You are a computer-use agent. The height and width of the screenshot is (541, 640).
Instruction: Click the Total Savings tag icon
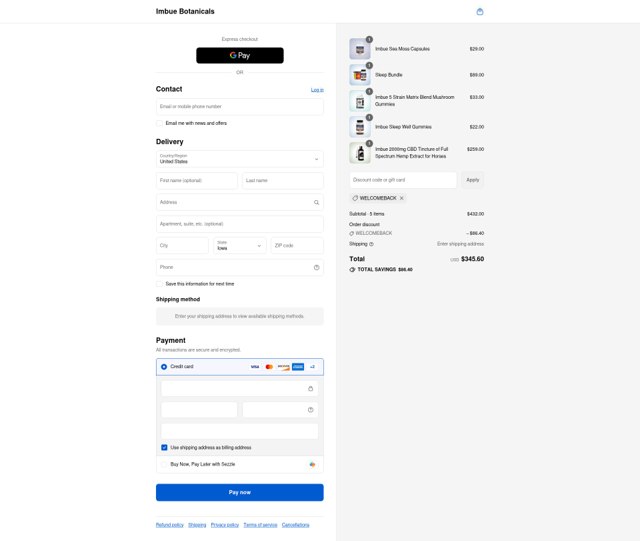pyautogui.click(x=352, y=269)
